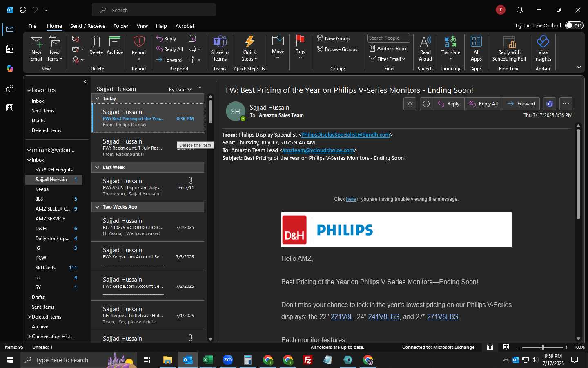The width and height of the screenshot is (588, 368).
Task: Open the New Items menu
Action: (x=55, y=48)
